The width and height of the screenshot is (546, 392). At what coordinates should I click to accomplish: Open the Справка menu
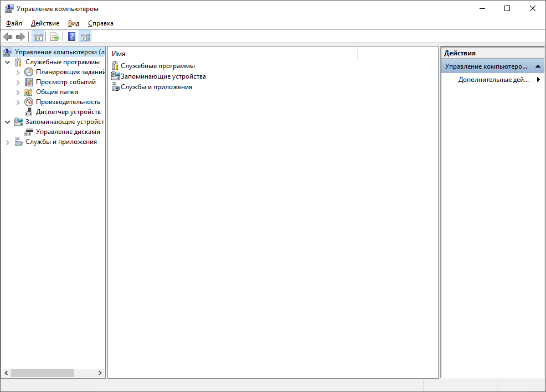101,23
